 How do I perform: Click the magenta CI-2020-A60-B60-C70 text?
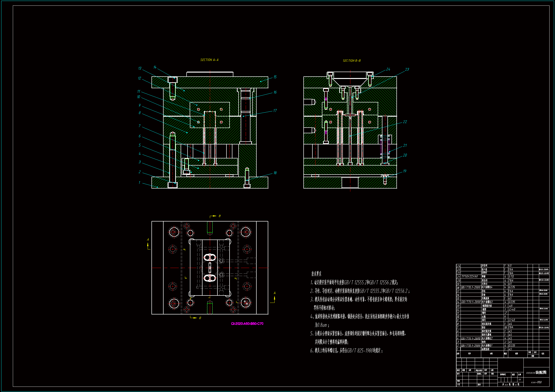point(247,324)
